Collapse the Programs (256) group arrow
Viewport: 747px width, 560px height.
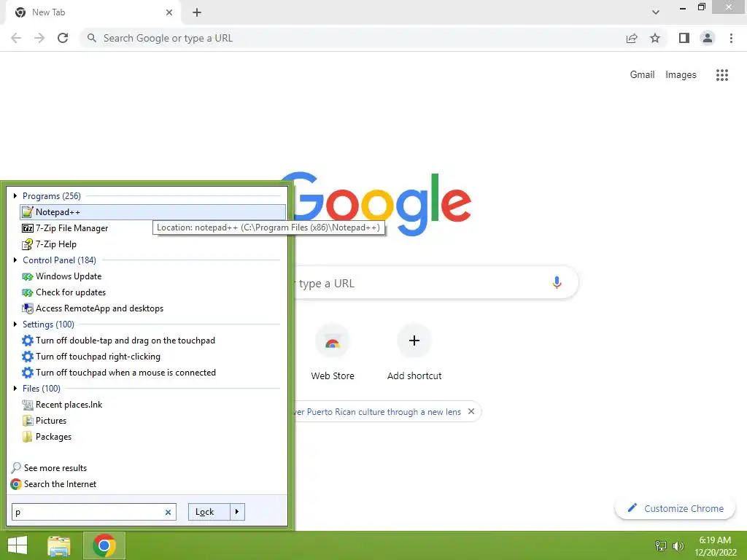pos(15,195)
